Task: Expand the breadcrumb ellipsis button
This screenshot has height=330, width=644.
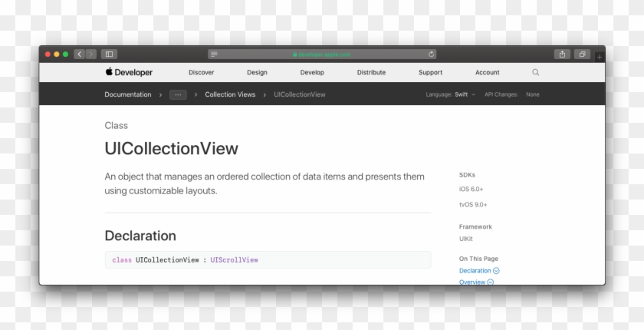Action: coord(178,94)
